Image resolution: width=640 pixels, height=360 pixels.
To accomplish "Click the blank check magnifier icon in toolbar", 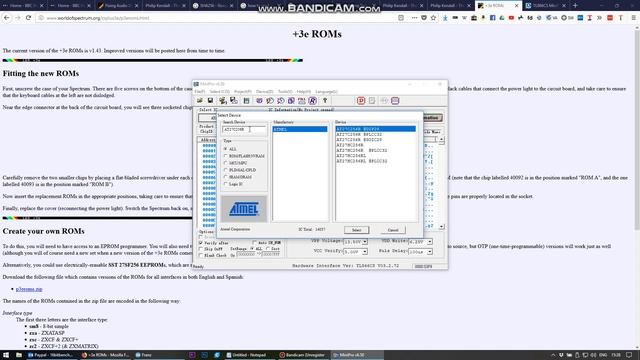I will [270, 100].
